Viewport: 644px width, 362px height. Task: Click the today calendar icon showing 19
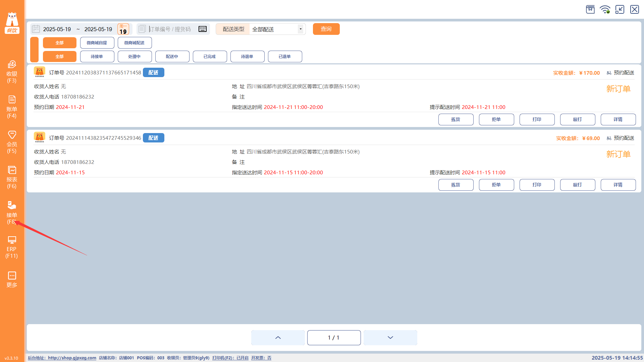[123, 29]
